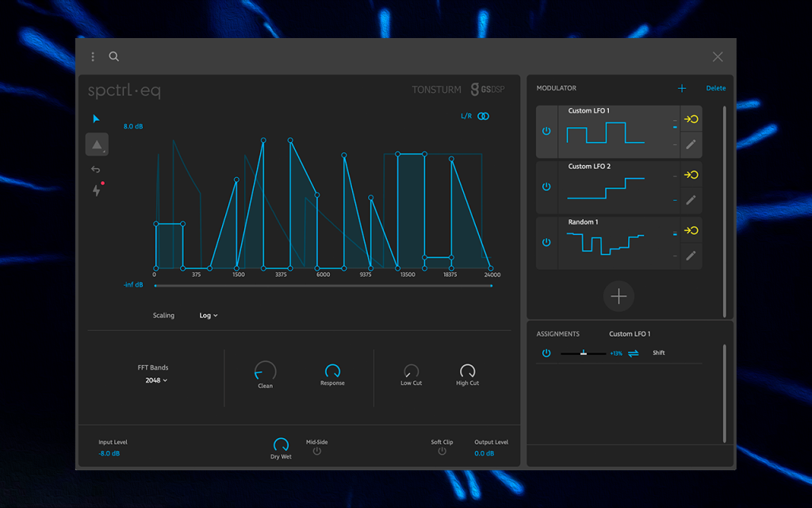Viewport: 812px width, 508px height.
Task: Select the triangle shape draw tool
Action: [x=97, y=144]
